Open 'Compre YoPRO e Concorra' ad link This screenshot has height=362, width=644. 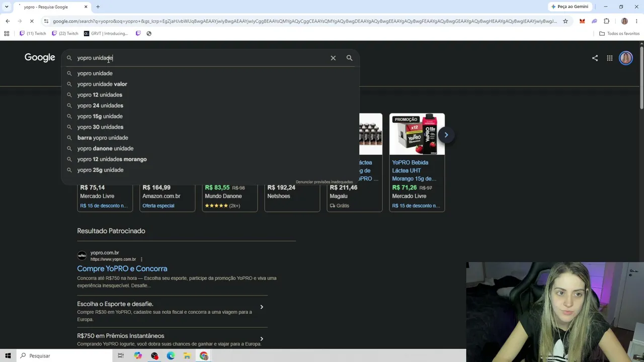point(122,268)
